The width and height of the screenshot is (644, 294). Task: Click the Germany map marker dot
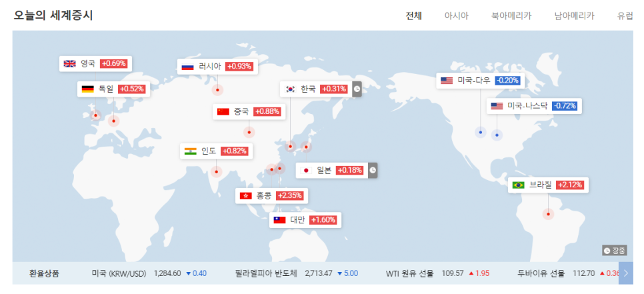click(x=114, y=121)
